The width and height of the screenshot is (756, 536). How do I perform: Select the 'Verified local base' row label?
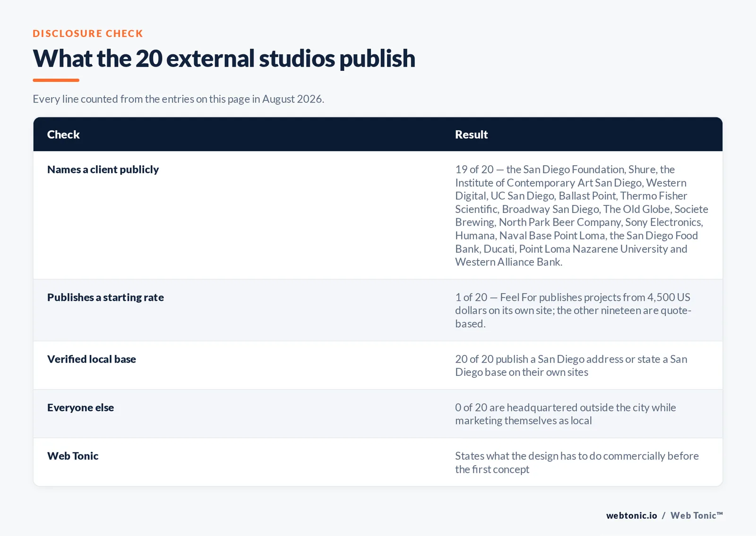pos(92,359)
